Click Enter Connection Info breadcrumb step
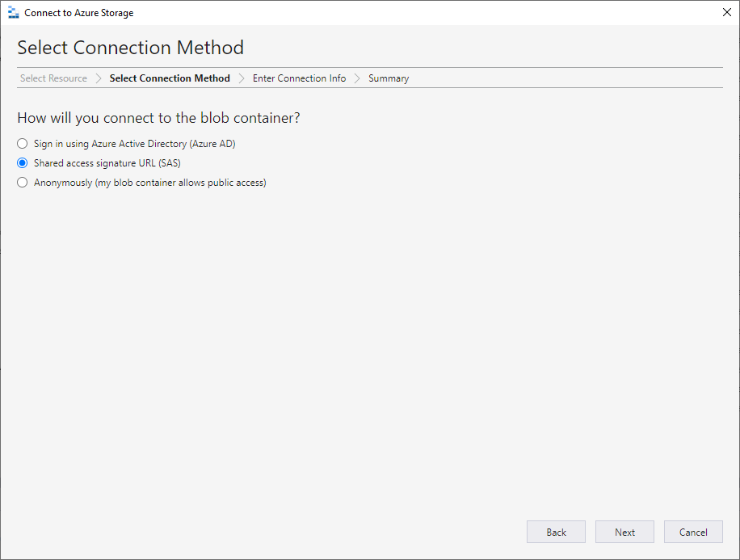Image resolution: width=740 pixels, height=560 pixels. click(x=299, y=78)
